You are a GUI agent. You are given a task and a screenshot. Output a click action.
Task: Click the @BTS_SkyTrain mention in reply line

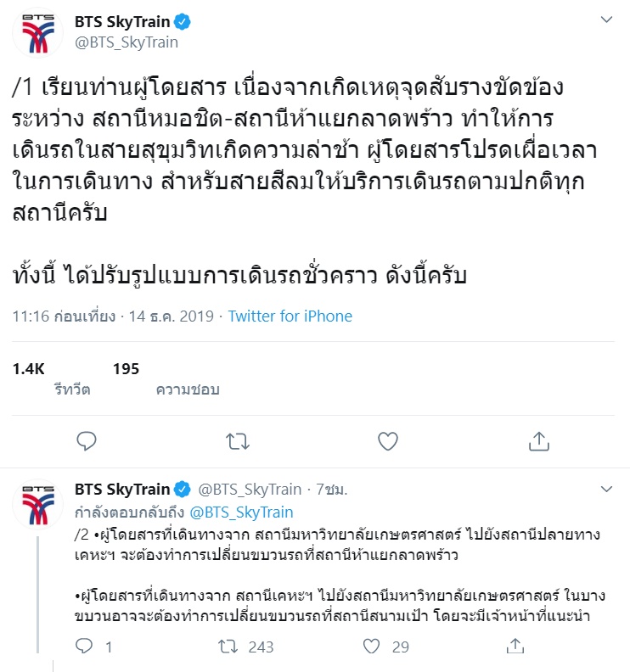pyautogui.click(x=241, y=512)
